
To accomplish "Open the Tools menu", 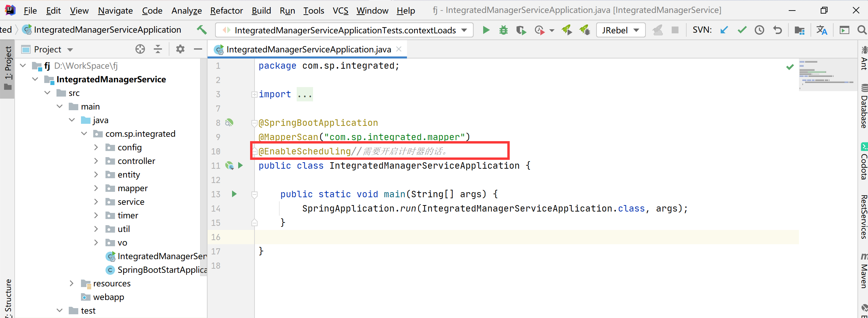I will click(x=314, y=11).
